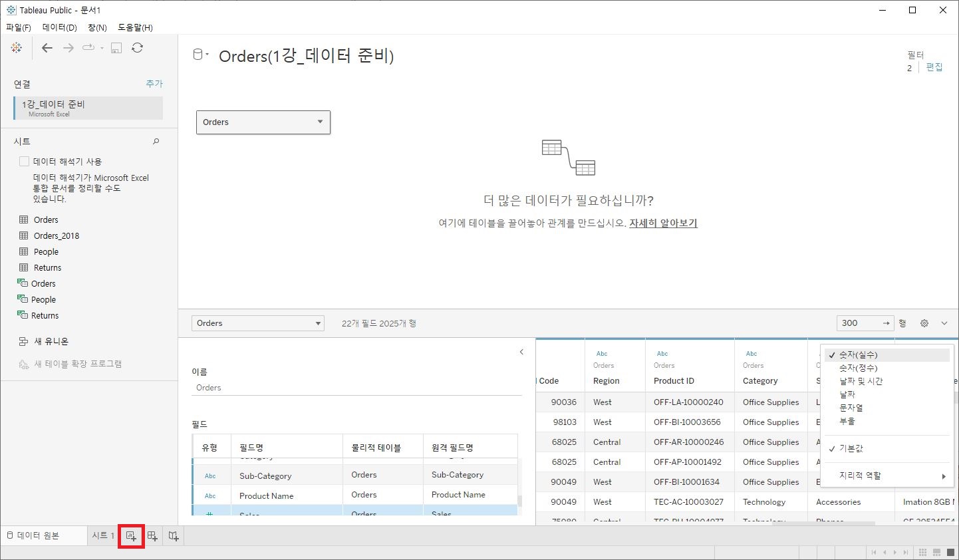Click the save disk icon

(116, 48)
